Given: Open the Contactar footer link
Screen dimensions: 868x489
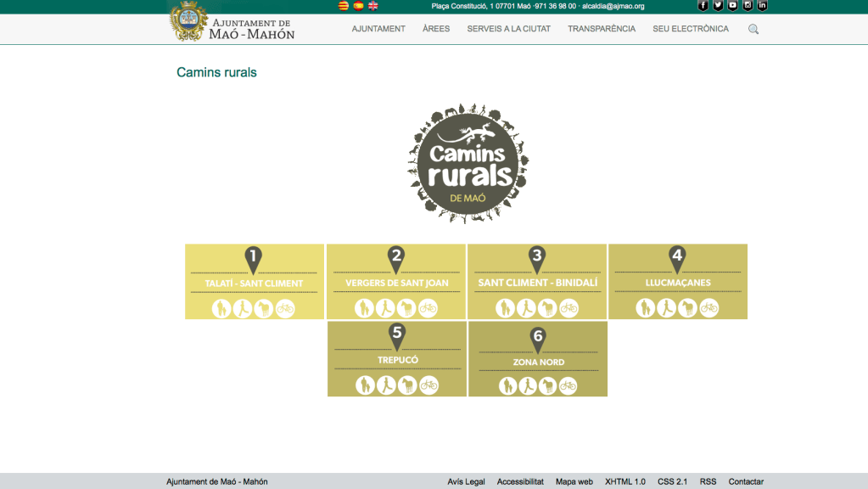Looking at the screenshot, I should tap(746, 482).
